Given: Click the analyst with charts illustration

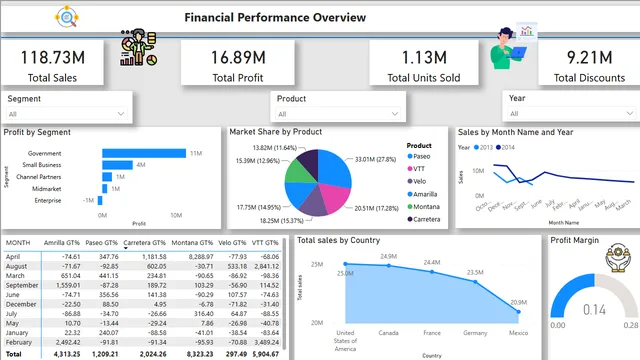Looking at the screenshot, I should pos(139,47).
